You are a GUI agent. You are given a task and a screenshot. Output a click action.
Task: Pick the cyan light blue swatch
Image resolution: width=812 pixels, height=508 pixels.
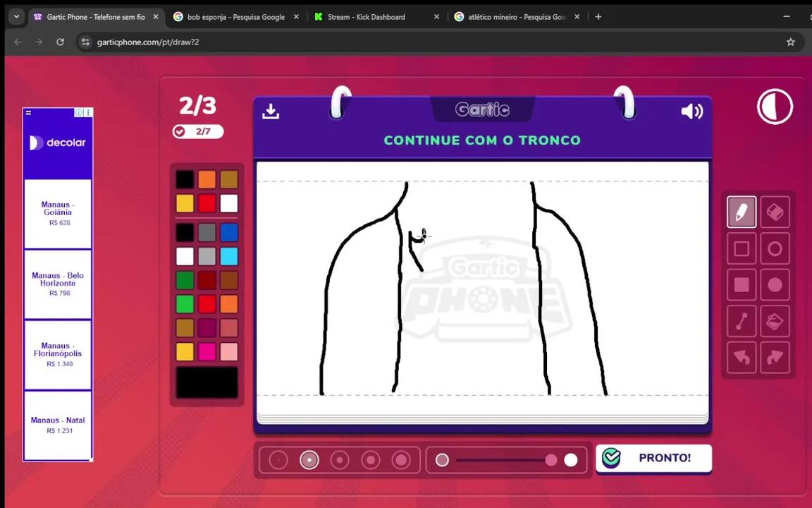point(229,256)
